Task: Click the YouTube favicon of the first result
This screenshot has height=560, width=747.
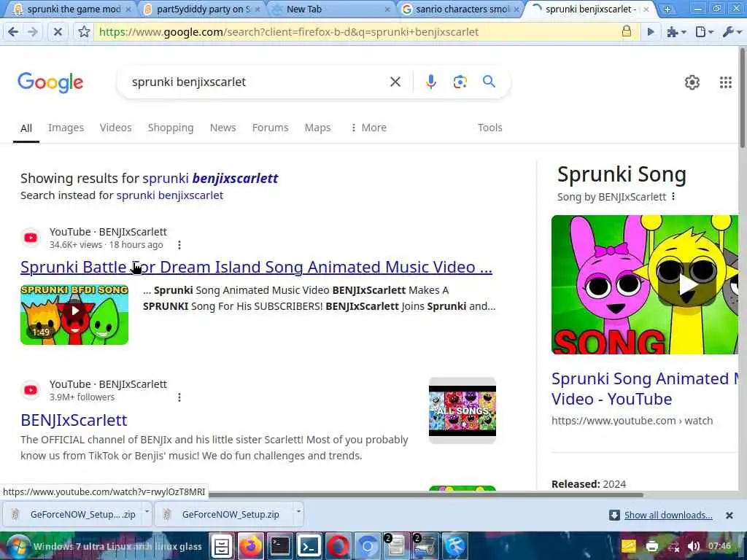Action: 31,238
